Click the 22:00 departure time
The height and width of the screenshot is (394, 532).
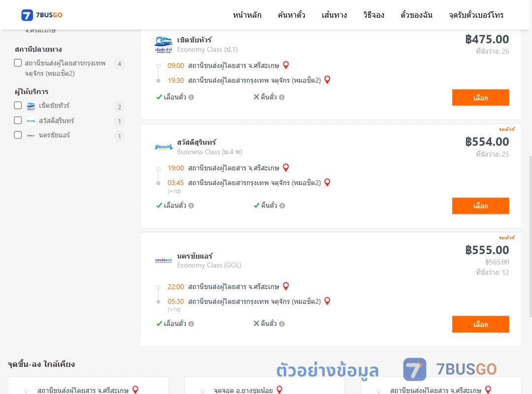click(176, 287)
